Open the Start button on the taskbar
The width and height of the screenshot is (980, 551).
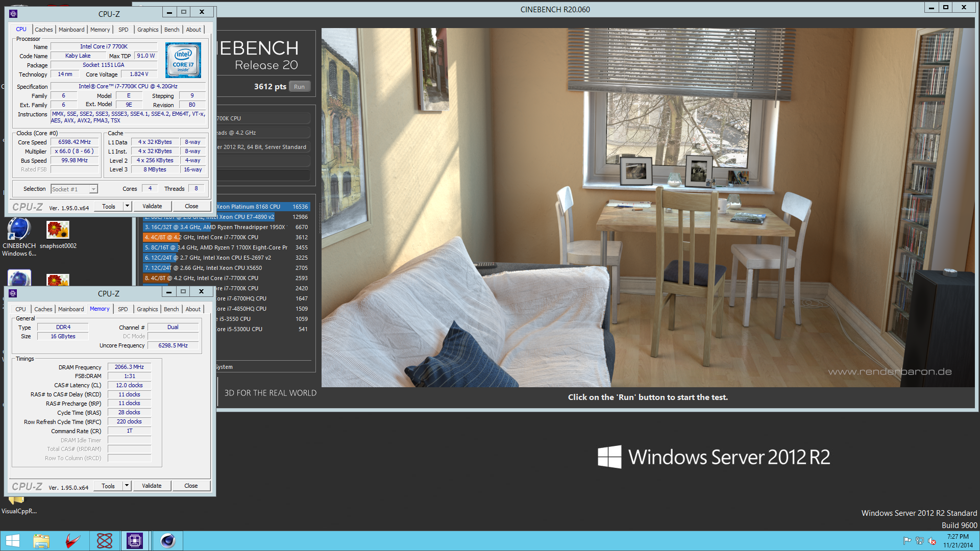click(13, 541)
